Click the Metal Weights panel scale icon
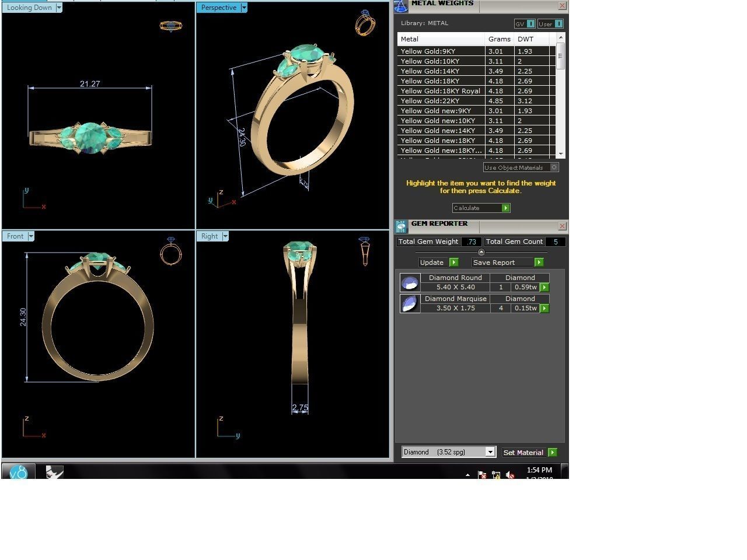The image size is (747, 560). click(400, 6)
